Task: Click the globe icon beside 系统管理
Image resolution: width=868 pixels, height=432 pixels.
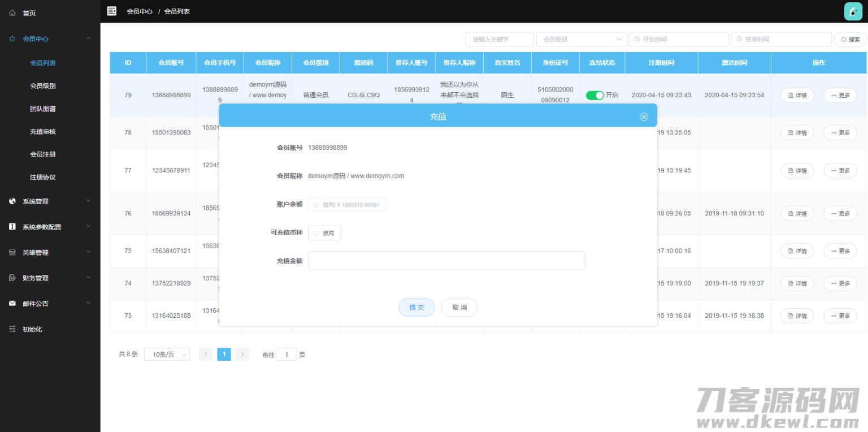Action: 12,201
